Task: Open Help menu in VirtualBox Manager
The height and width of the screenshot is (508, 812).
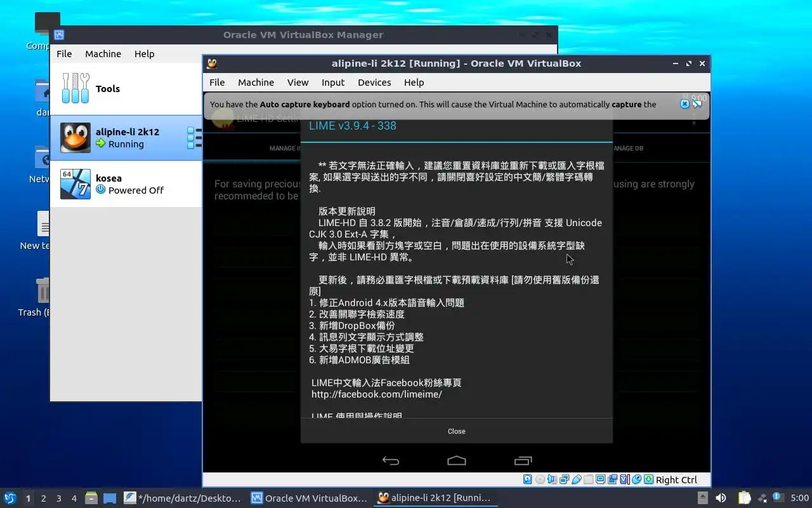Action: coord(144,54)
